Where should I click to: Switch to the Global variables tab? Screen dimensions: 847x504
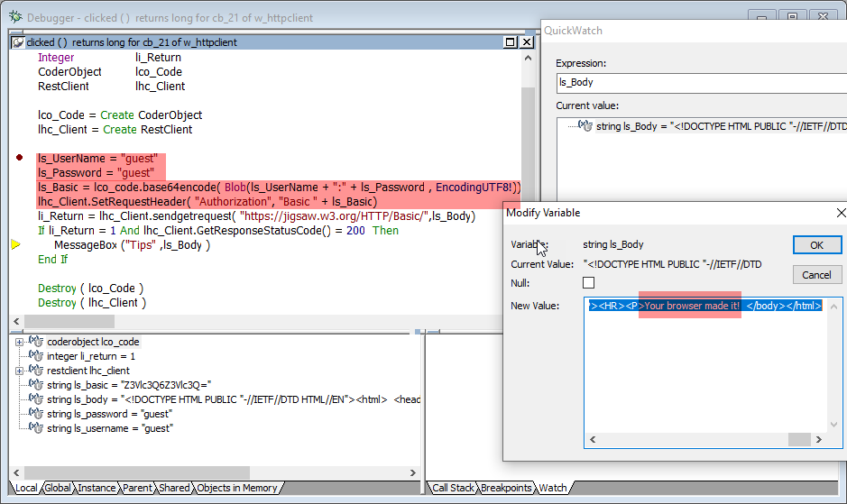click(x=59, y=488)
